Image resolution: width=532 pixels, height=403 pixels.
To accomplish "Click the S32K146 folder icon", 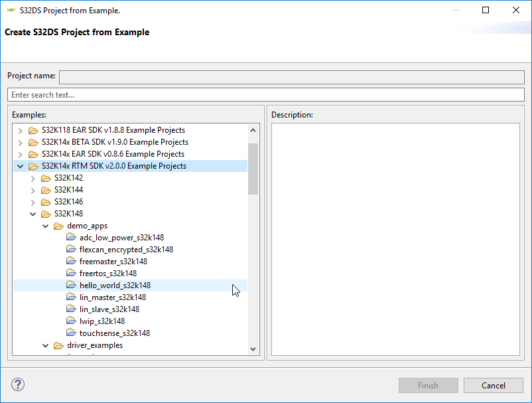I will (46, 202).
